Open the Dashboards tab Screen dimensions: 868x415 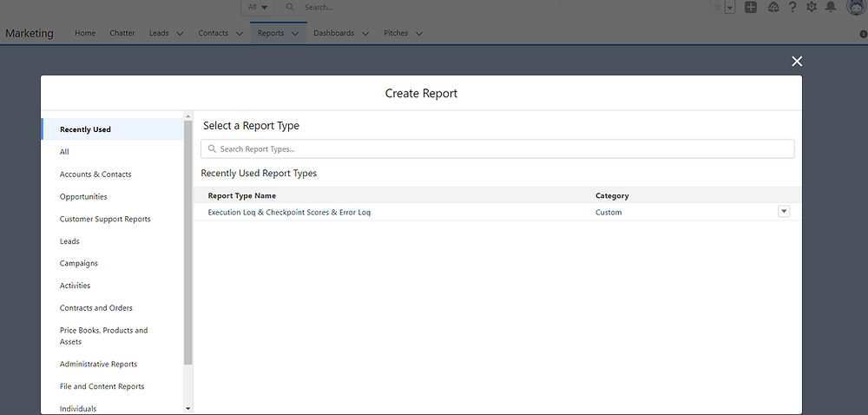[334, 33]
